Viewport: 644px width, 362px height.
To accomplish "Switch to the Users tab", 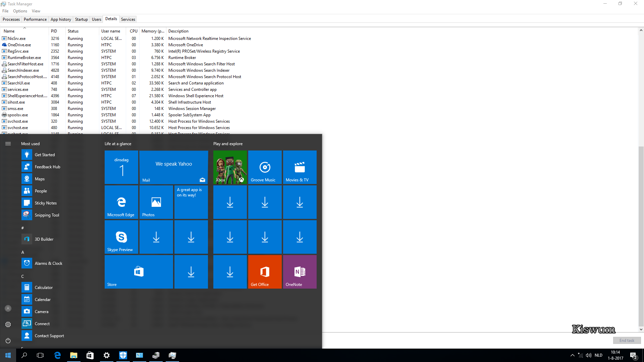I will [x=97, y=19].
